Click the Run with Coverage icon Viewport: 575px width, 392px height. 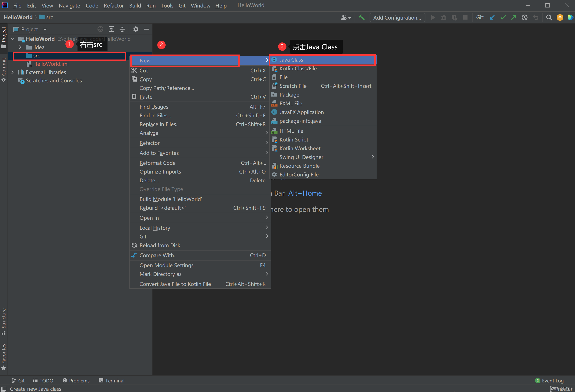[455, 17]
